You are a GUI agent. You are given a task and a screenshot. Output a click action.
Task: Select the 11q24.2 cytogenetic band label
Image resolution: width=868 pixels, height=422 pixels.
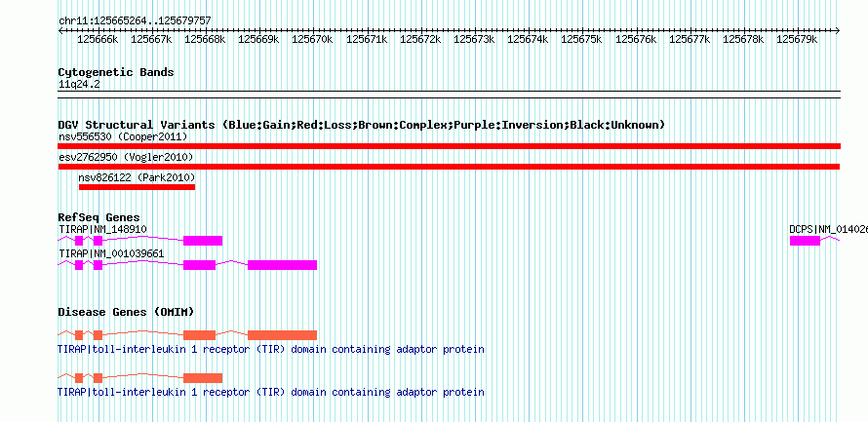pyautogui.click(x=79, y=85)
